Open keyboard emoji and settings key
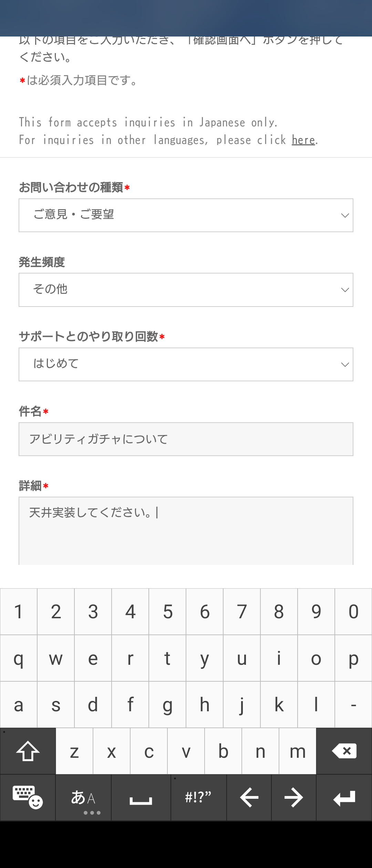Image resolution: width=372 pixels, height=868 pixels. (28, 798)
